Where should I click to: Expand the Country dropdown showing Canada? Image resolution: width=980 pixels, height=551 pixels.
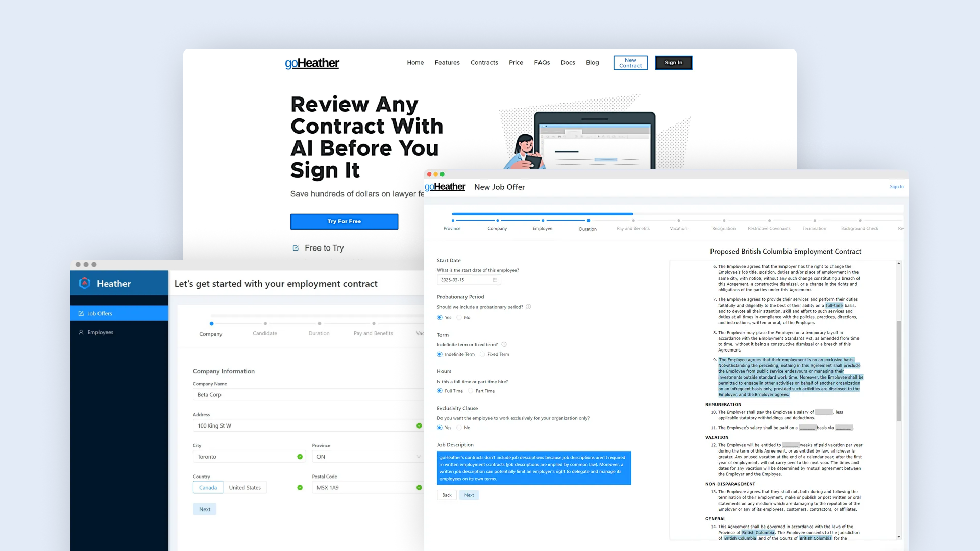(x=207, y=487)
